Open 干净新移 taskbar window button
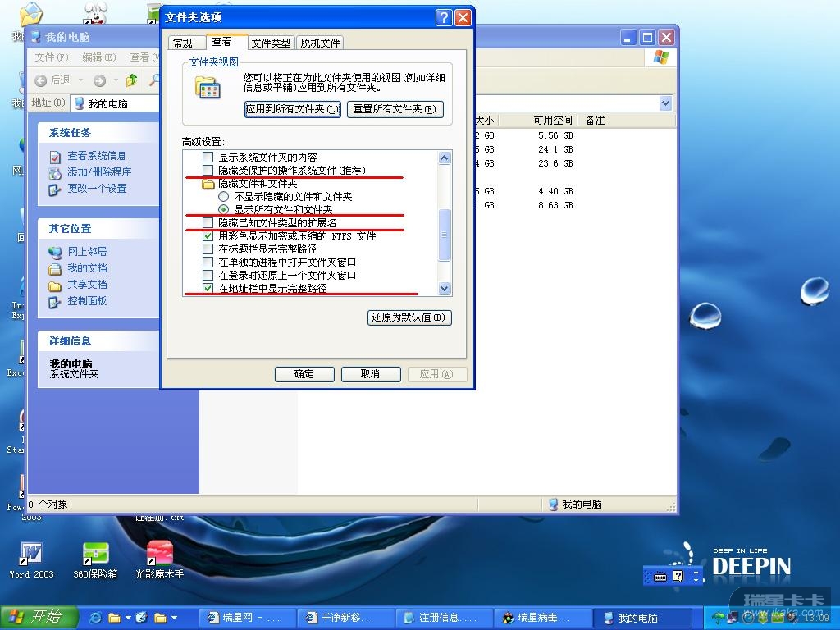 coord(345,619)
